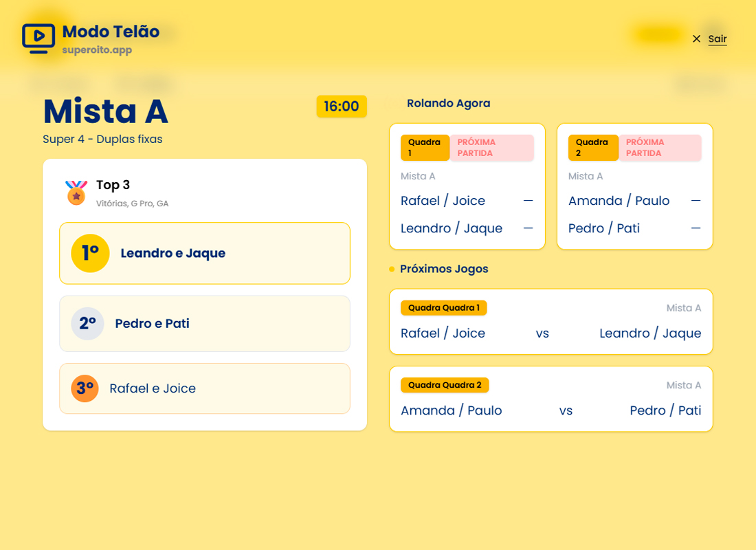Click the yellow dot beside Próximos Jogos
Screen dimensions: 756x550
coord(392,269)
